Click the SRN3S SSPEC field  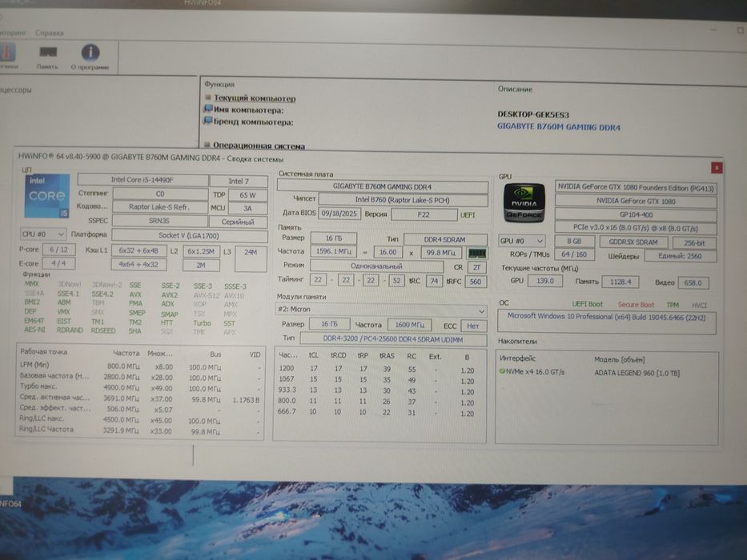coord(159,221)
